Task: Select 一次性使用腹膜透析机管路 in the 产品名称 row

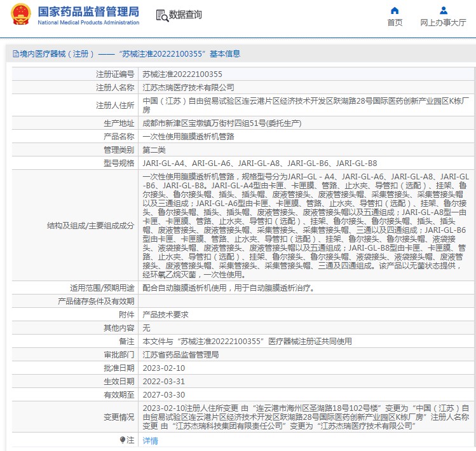Action: click(x=188, y=137)
